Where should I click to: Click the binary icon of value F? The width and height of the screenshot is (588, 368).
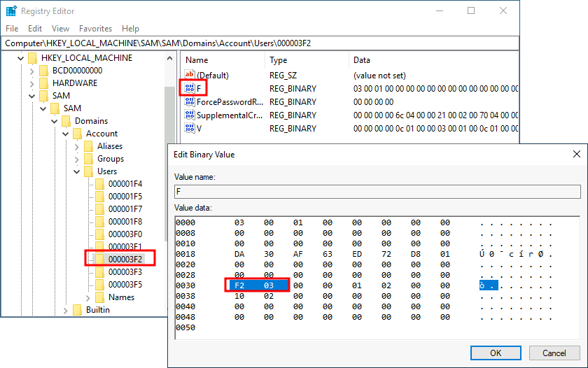(189, 89)
